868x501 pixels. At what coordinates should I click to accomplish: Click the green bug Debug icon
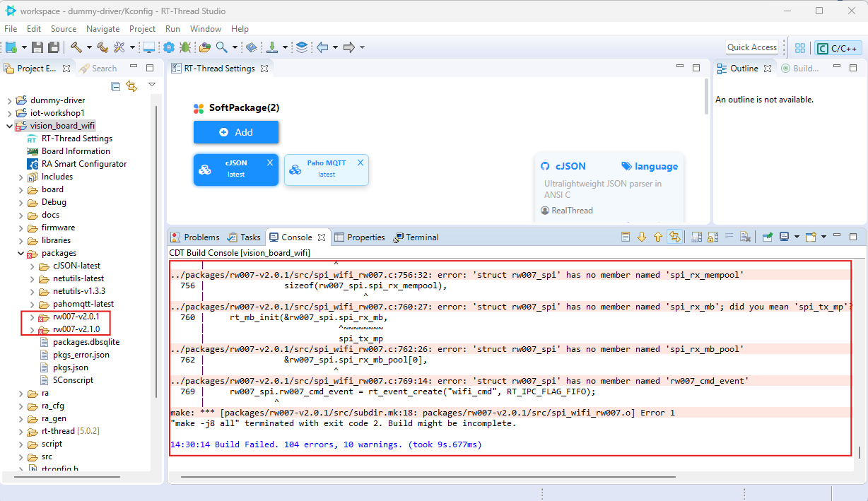tap(185, 47)
